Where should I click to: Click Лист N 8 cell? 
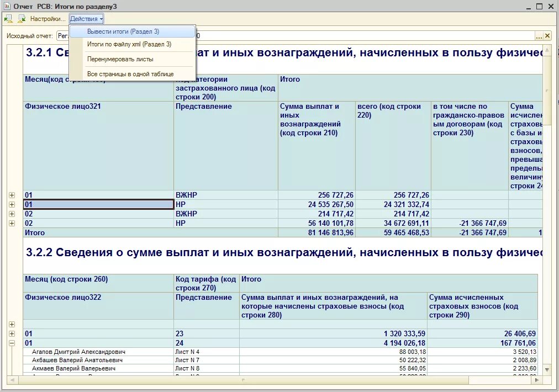point(207,368)
